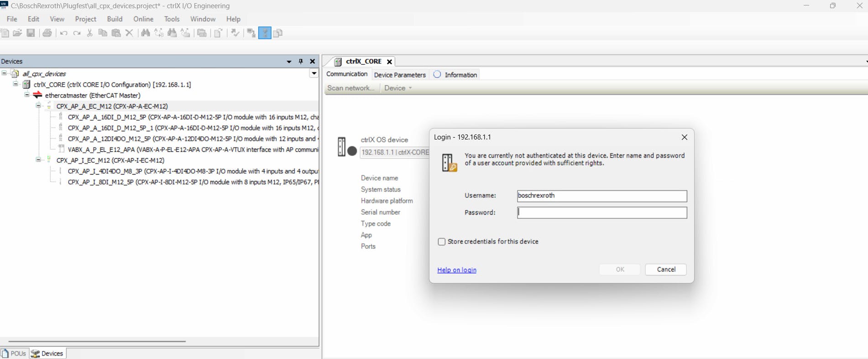
Task: Click the 192.168.1.1 device address field
Action: point(394,152)
